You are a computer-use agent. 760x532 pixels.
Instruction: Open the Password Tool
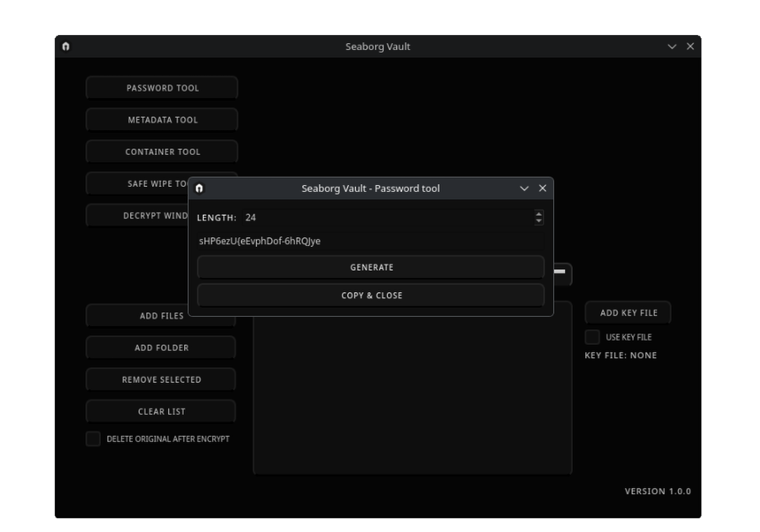tap(162, 88)
